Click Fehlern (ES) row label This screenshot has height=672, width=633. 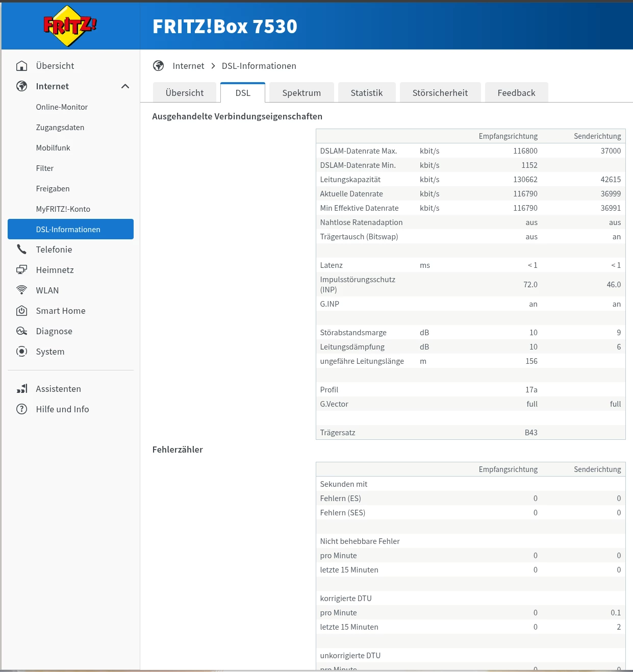pos(340,499)
